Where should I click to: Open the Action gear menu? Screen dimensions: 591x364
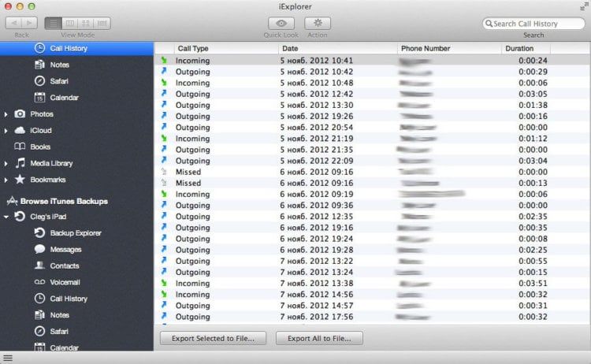point(318,24)
